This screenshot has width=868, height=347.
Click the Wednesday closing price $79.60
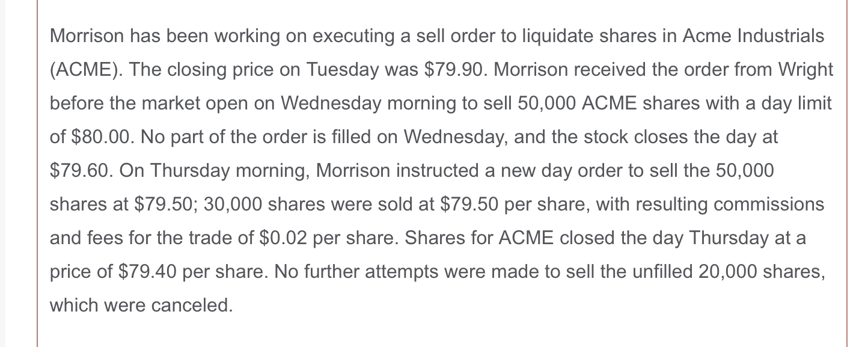[79, 171]
